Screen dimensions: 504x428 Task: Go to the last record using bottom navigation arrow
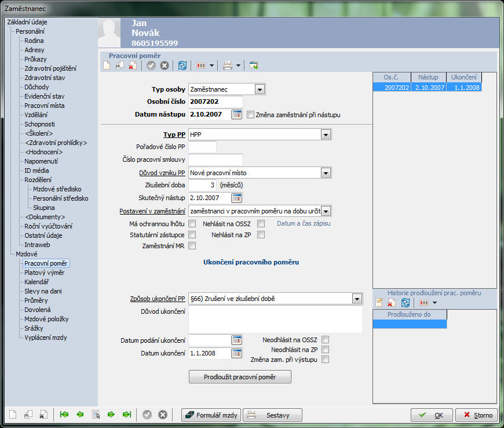126,415
